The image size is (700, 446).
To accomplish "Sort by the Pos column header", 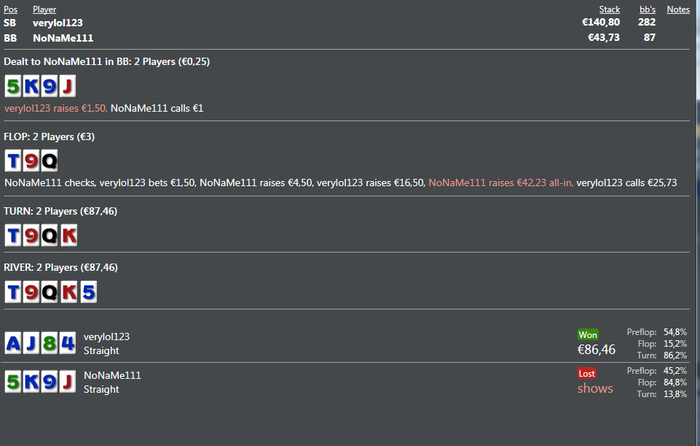I will tap(10, 9).
